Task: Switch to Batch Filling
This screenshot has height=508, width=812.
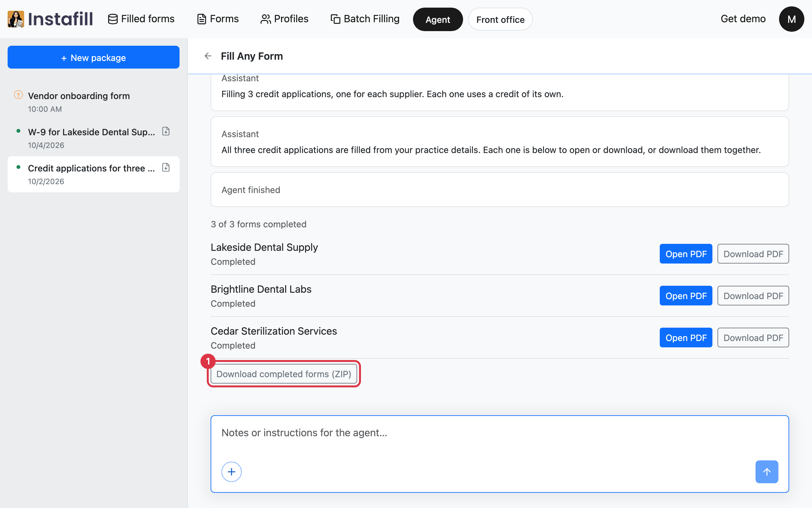Action: coord(365,19)
